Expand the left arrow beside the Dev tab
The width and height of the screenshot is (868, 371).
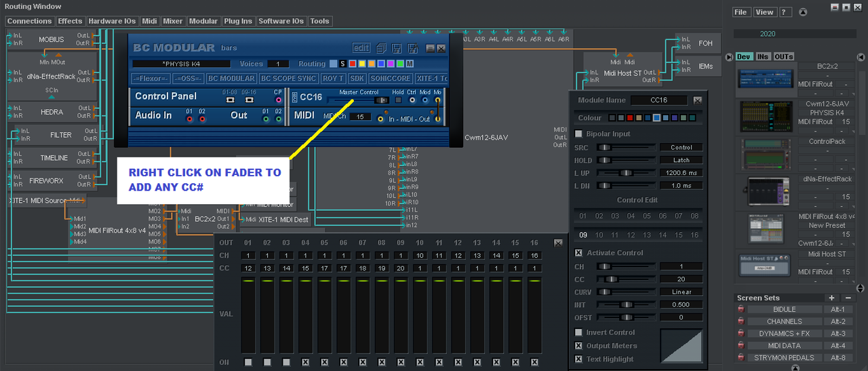click(730, 57)
